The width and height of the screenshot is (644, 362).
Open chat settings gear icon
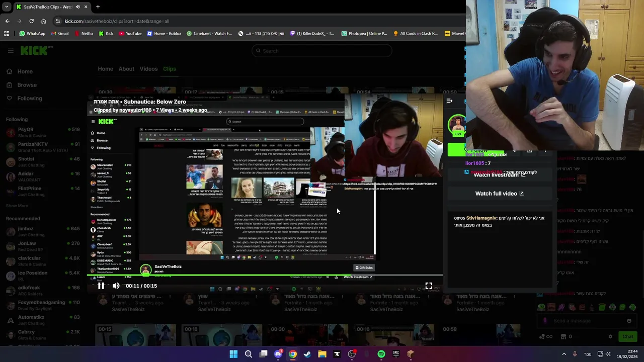(610, 336)
